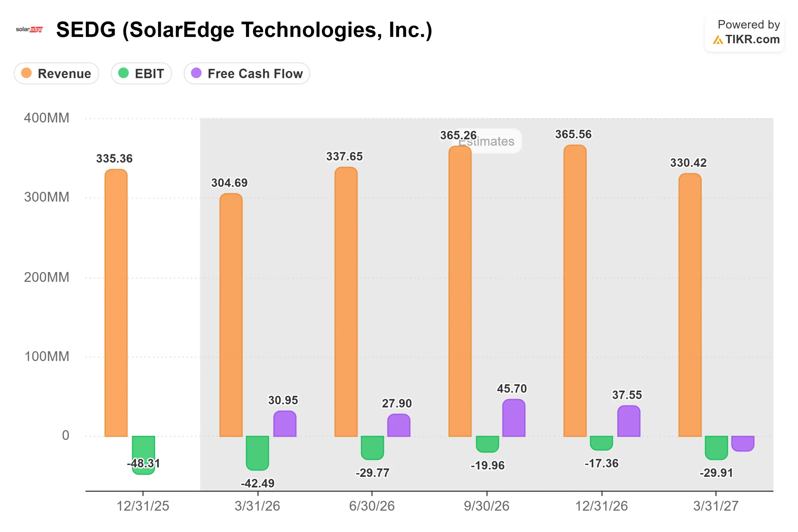The image size is (798, 532).
Task: Click the 3/31/27 x-axis date label
Action: pyautogui.click(x=716, y=506)
